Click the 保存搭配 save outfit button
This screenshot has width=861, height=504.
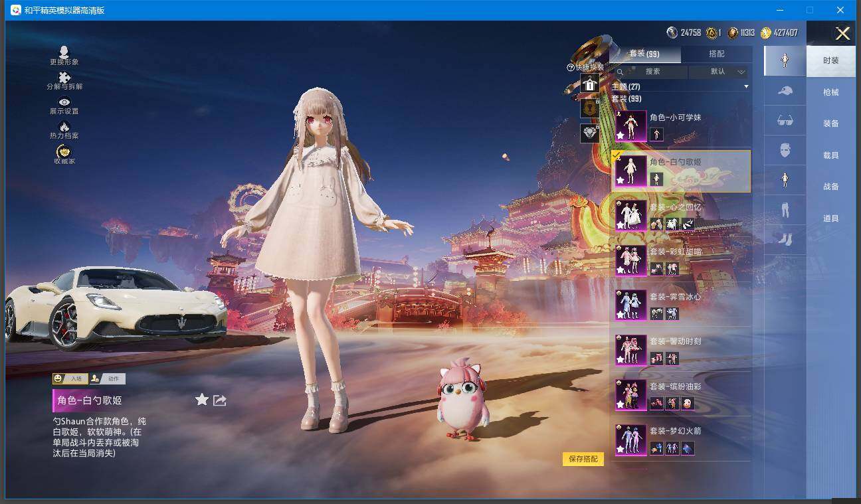[x=583, y=459]
